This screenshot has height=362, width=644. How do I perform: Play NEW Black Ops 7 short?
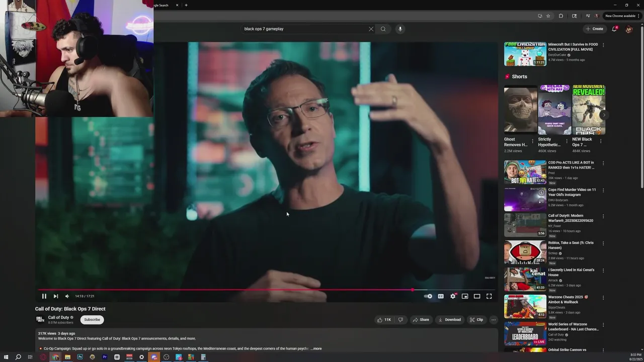click(x=589, y=110)
